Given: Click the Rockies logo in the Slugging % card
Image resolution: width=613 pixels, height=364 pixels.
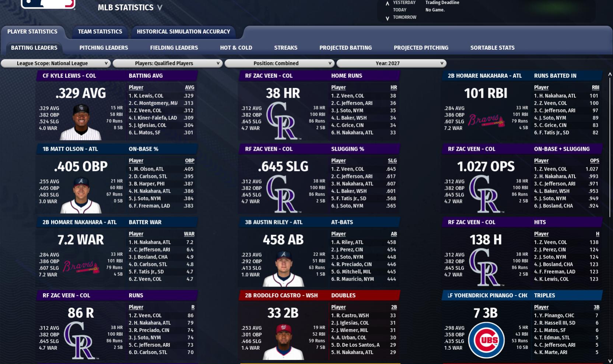Looking at the screenshot, I should (283, 194).
